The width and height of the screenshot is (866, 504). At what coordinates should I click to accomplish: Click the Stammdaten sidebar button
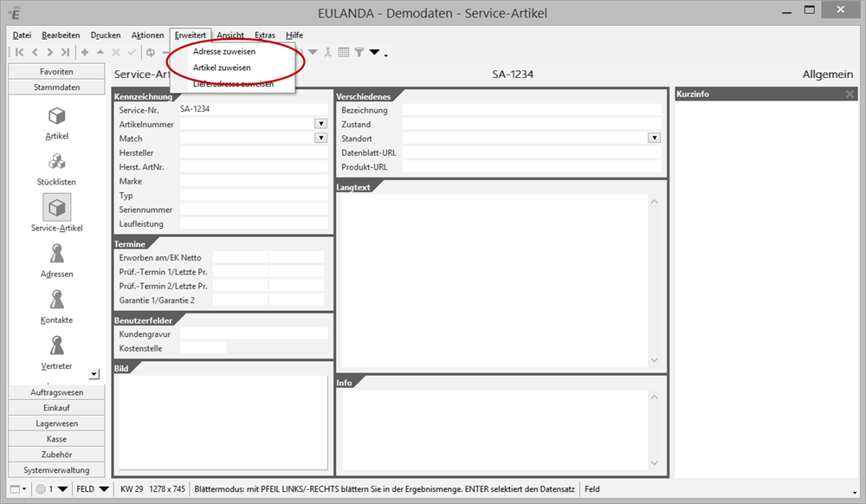[56, 87]
